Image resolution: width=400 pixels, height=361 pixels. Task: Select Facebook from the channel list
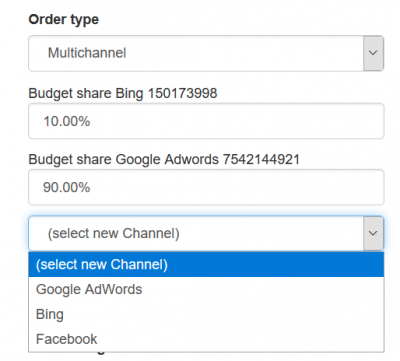(206, 339)
